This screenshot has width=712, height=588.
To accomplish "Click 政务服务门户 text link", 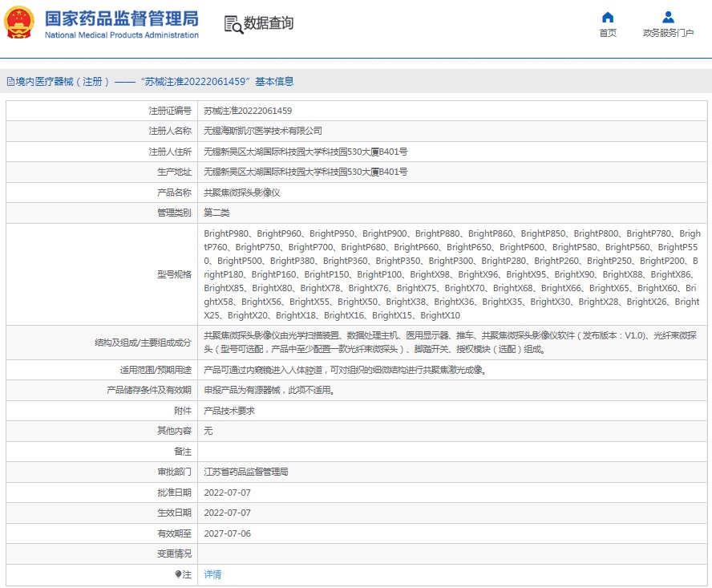I will pyautogui.click(x=668, y=33).
